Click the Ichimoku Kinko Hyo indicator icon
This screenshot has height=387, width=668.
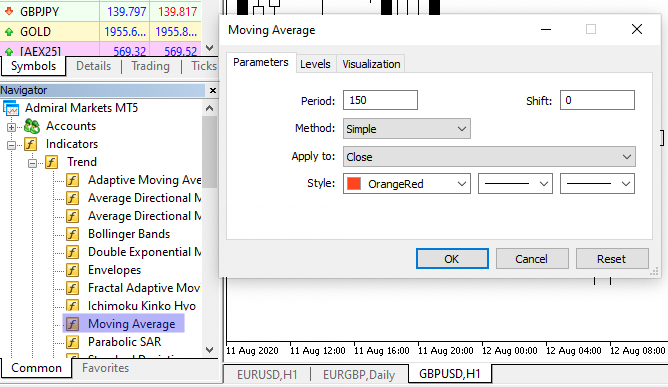72,306
